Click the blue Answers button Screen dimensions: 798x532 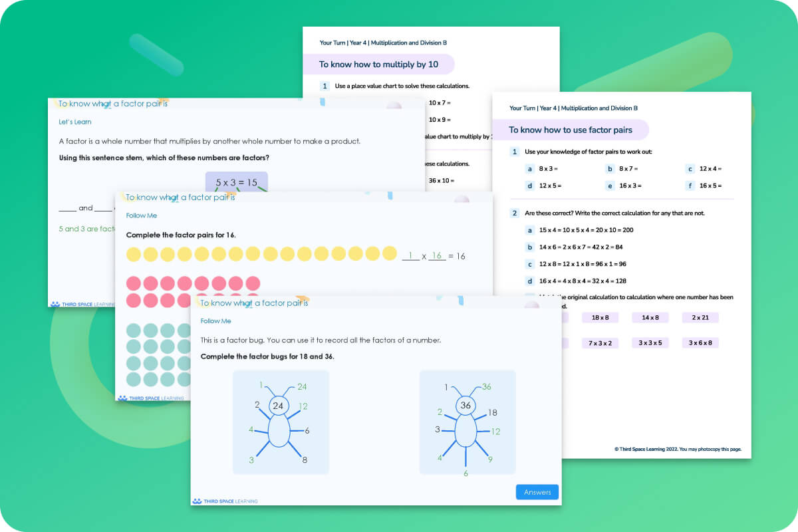[537, 492]
